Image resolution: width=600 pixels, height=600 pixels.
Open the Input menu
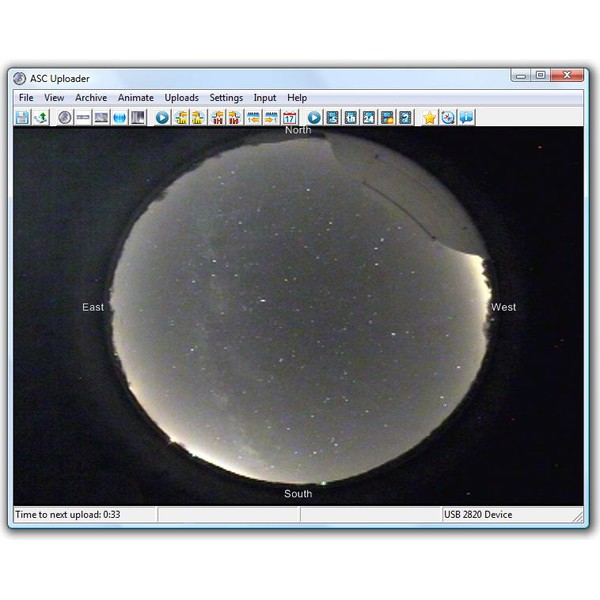coord(265,98)
